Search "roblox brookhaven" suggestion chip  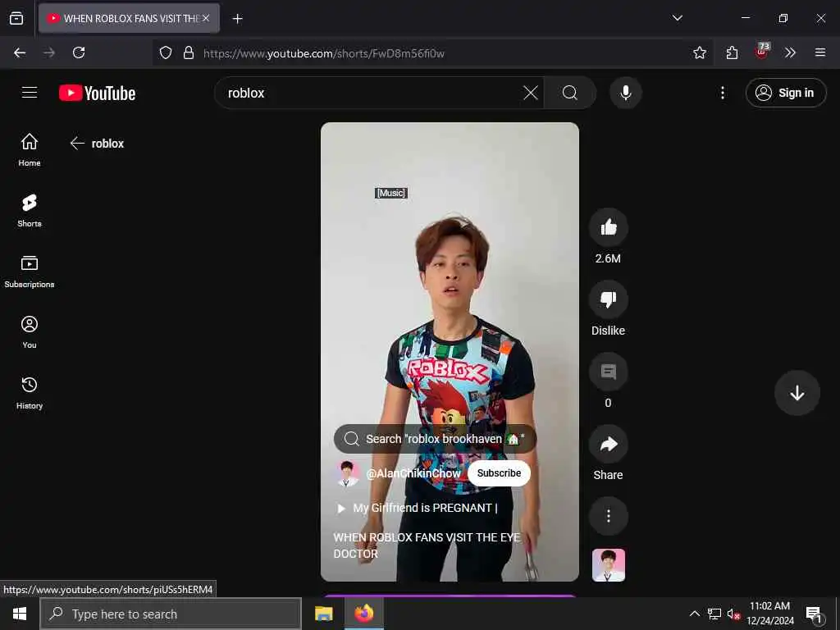(435, 439)
